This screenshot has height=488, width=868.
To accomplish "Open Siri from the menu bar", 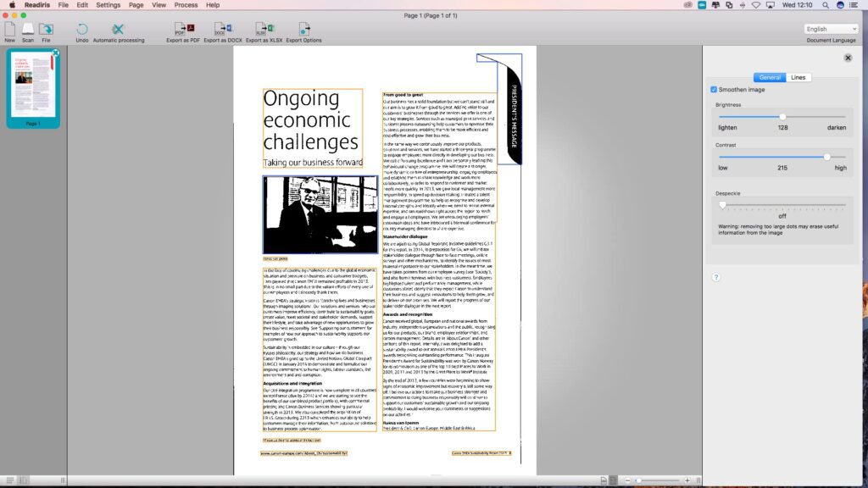I will (840, 5).
